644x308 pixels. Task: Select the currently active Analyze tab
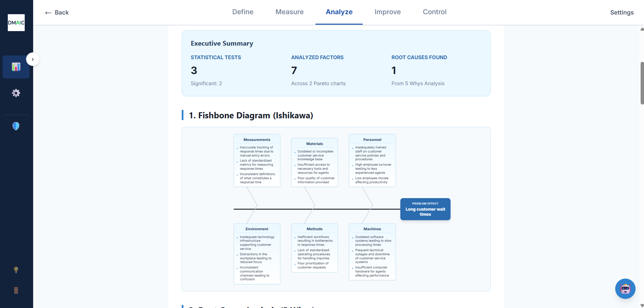[x=339, y=12]
